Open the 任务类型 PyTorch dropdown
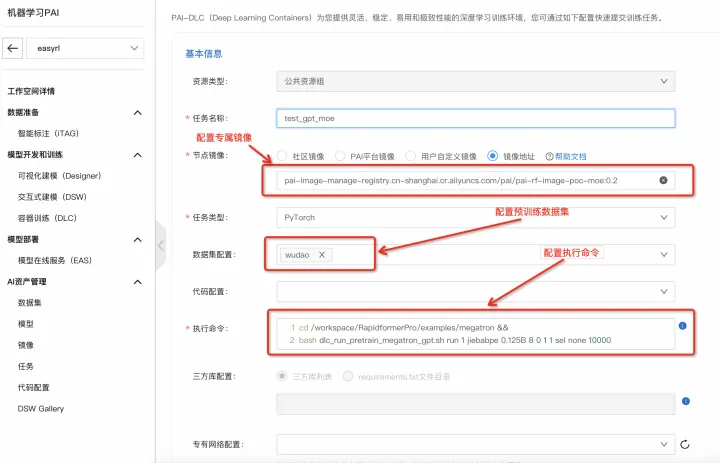Image resolution: width=720 pixels, height=463 pixels. click(x=475, y=216)
